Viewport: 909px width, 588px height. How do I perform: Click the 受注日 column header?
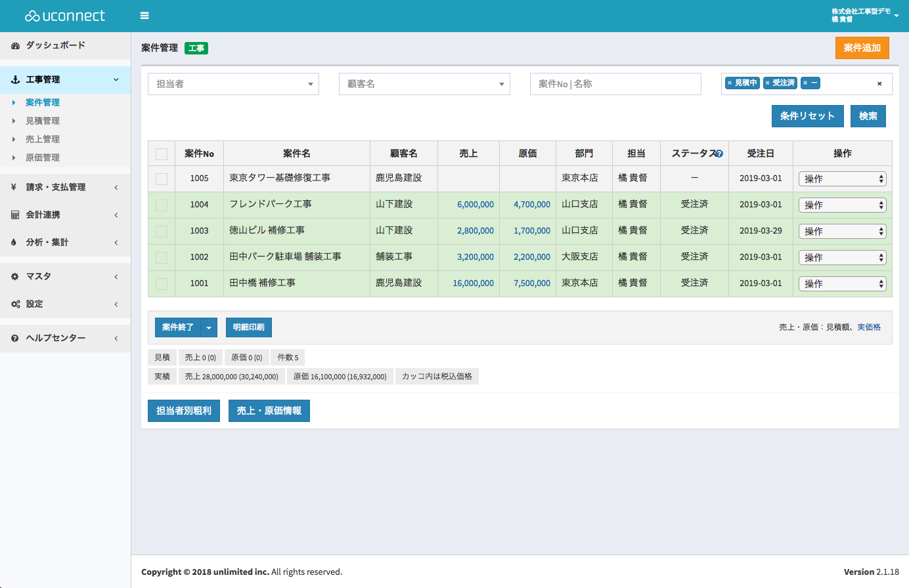pyautogui.click(x=761, y=154)
